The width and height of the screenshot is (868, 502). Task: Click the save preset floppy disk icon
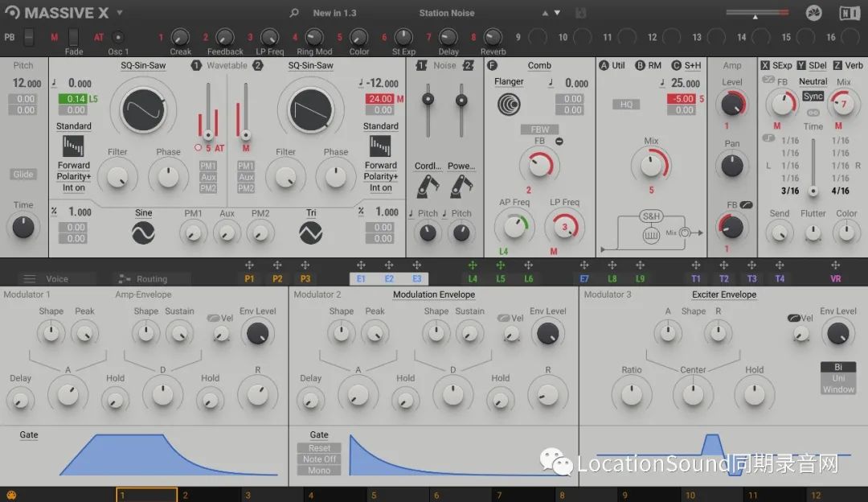tap(581, 13)
